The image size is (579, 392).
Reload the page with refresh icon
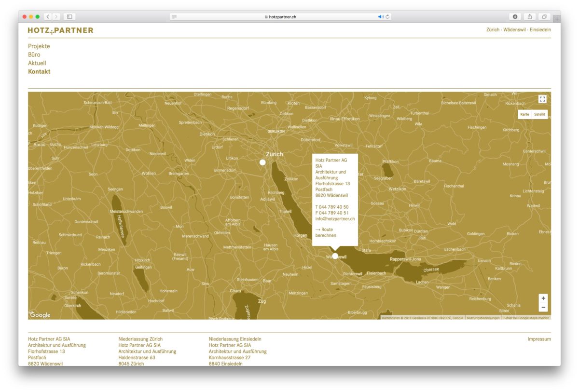tap(387, 17)
